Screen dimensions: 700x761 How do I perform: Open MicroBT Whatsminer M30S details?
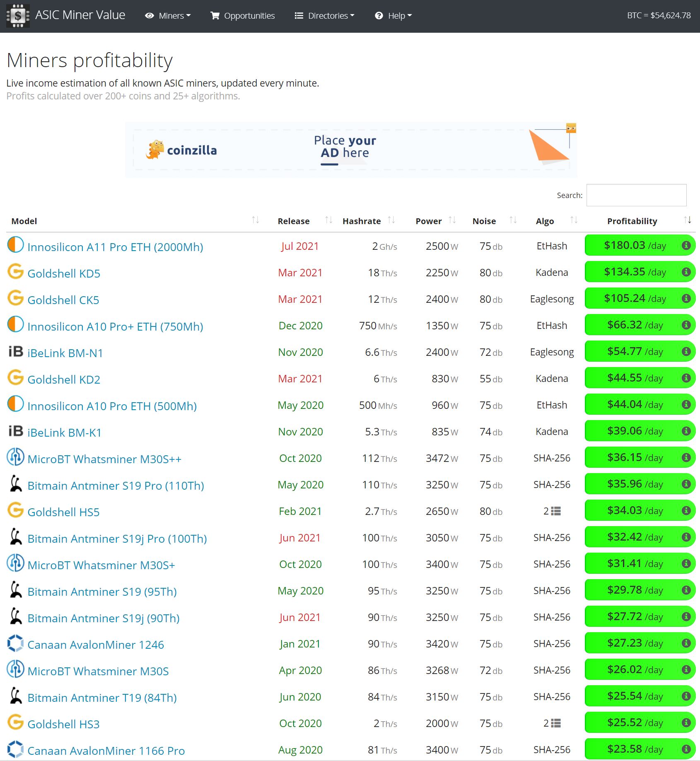[98, 671]
